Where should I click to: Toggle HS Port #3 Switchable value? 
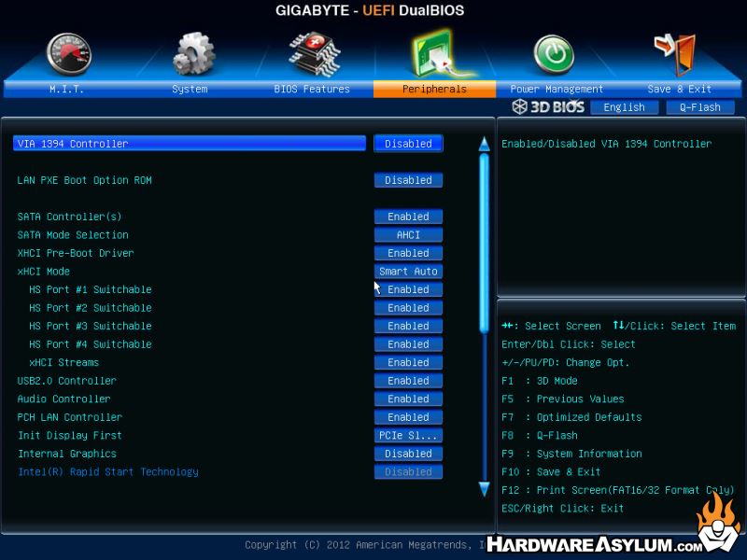tap(408, 326)
